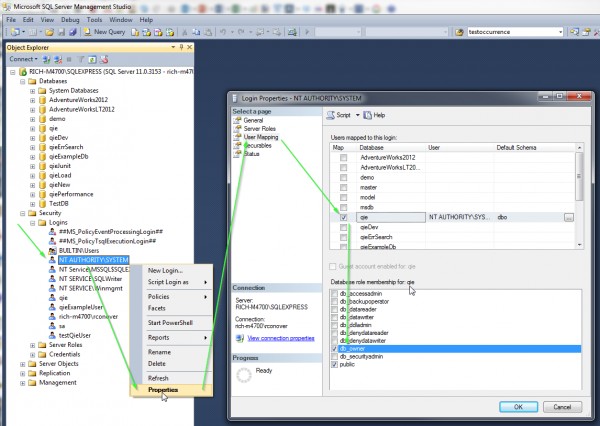Image resolution: width=600 pixels, height=426 pixels.
Task: Select the sa login in tree
Action: point(62,326)
